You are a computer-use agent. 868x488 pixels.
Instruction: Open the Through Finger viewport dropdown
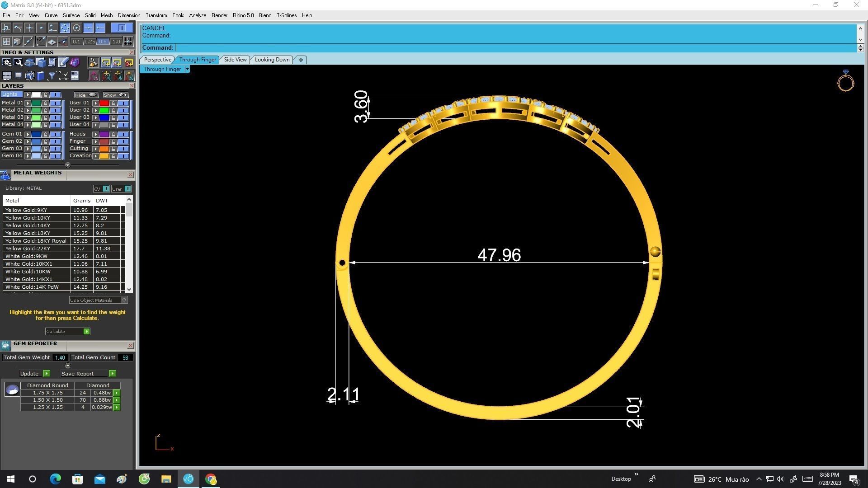(x=187, y=69)
